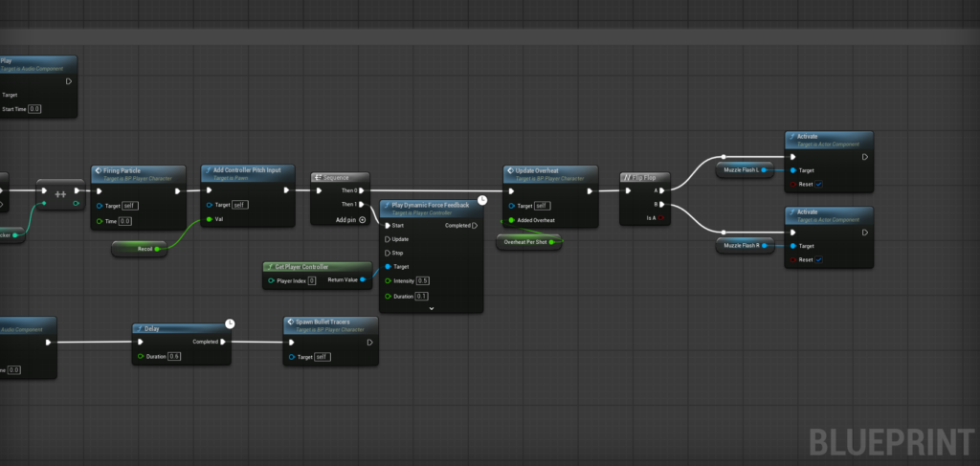Click the Player Index input field

point(311,280)
